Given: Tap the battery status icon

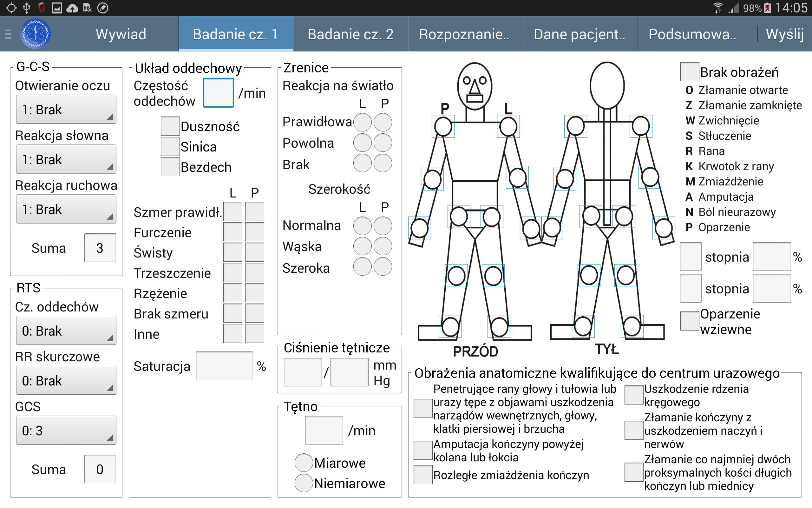Looking at the screenshot, I should click(x=767, y=8).
